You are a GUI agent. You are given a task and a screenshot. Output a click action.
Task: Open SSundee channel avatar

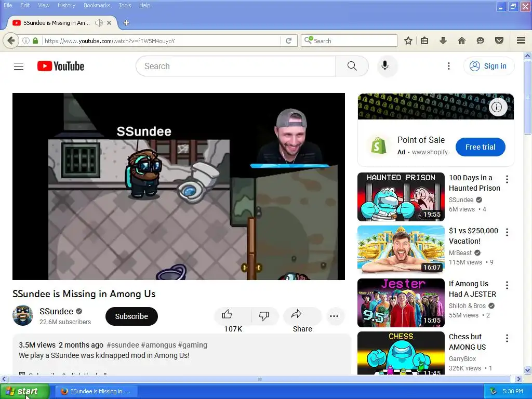coord(23,315)
